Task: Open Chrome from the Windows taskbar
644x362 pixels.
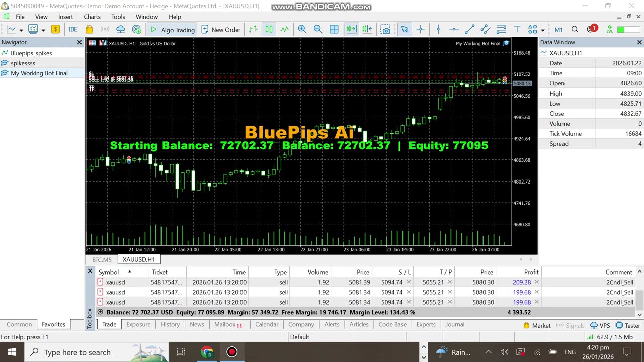Action: point(207,352)
